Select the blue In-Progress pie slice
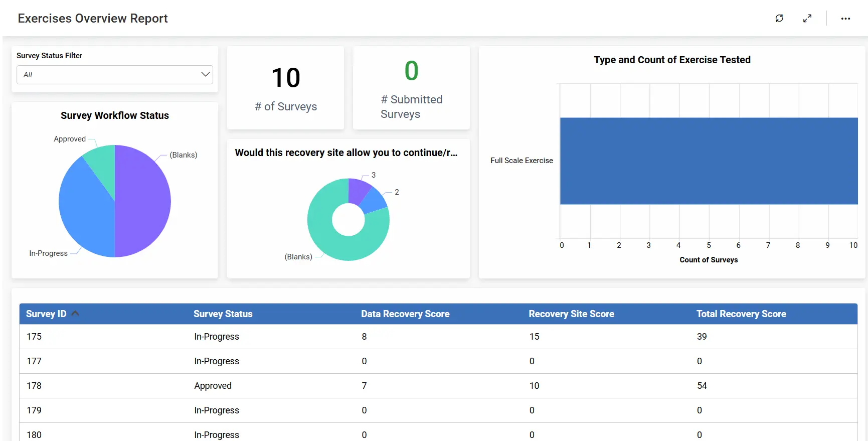 tap(85, 211)
